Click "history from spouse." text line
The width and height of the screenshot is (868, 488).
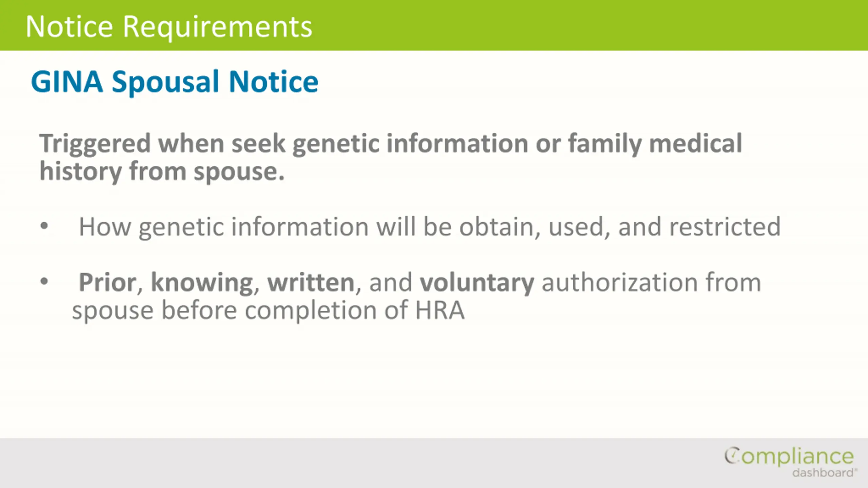(x=162, y=171)
